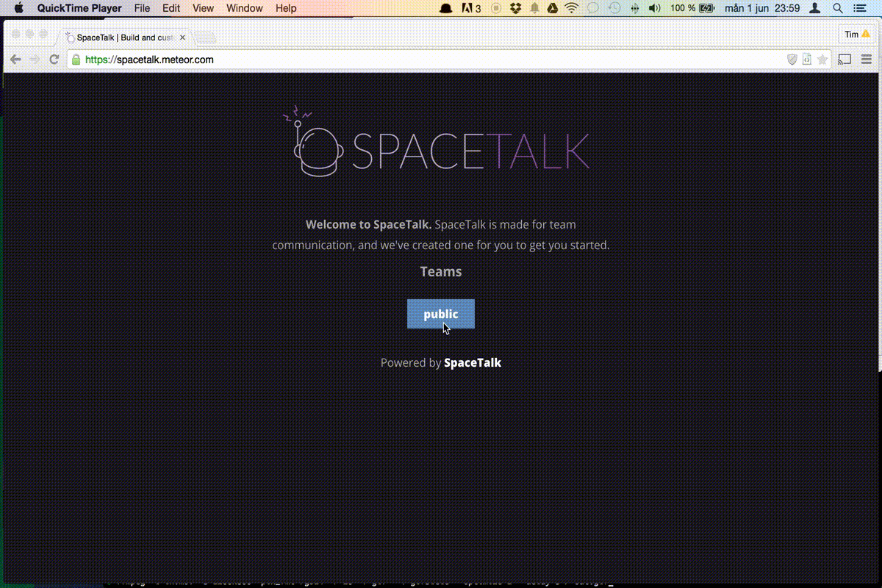Close the SpaceTalk tab
882x588 pixels.
(182, 37)
